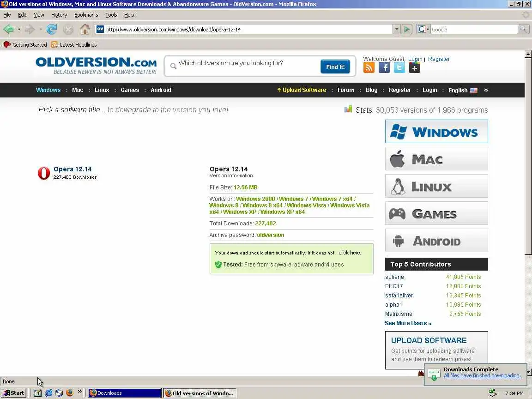Click the header Register link near Welcome Guest

439,59
